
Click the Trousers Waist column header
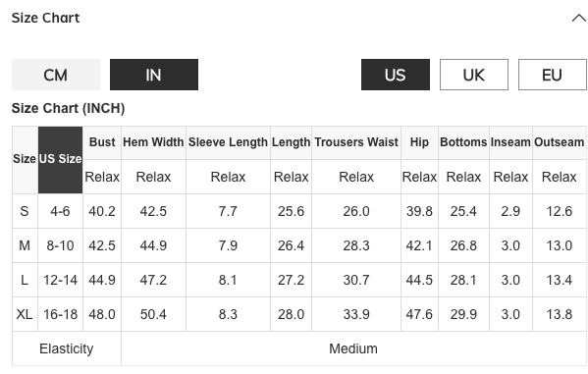pos(356,142)
